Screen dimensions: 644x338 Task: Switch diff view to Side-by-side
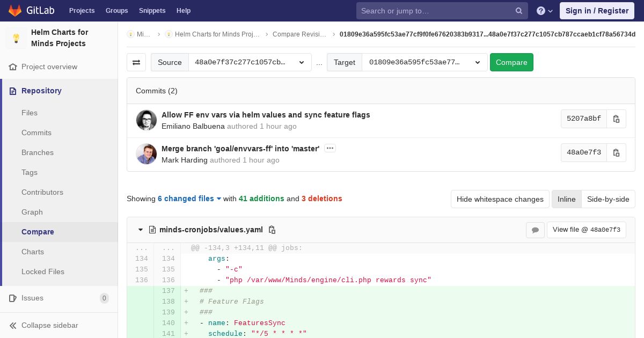click(608, 199)
